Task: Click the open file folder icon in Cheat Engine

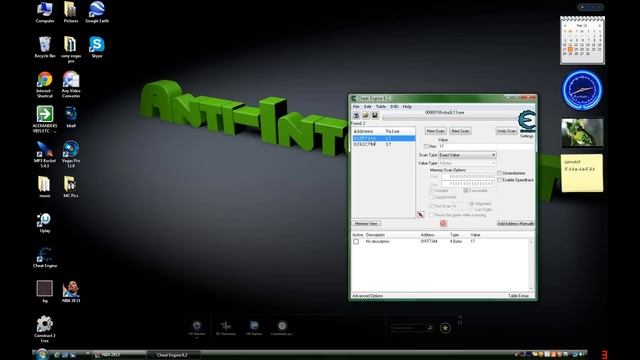Action: point(365,116)
